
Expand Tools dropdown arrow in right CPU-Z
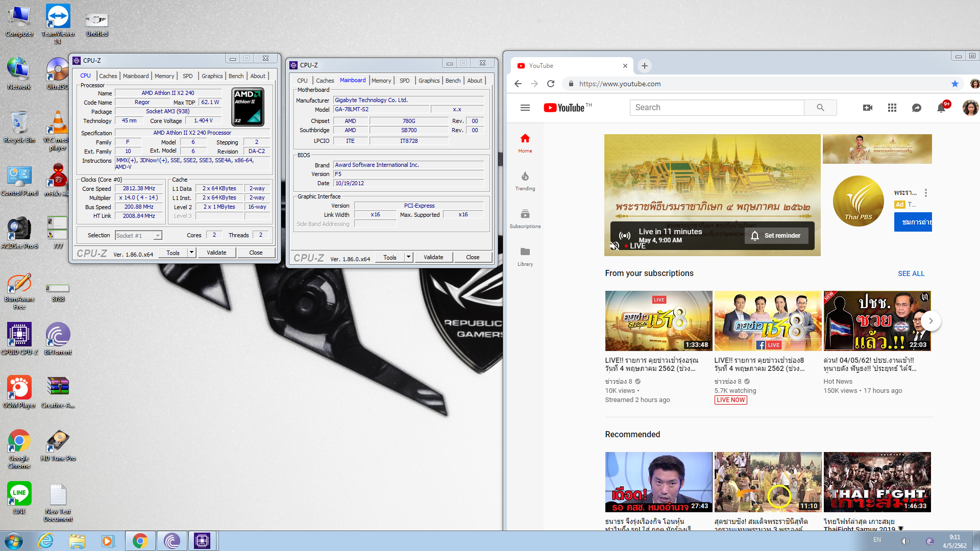(x=408, y=257)
